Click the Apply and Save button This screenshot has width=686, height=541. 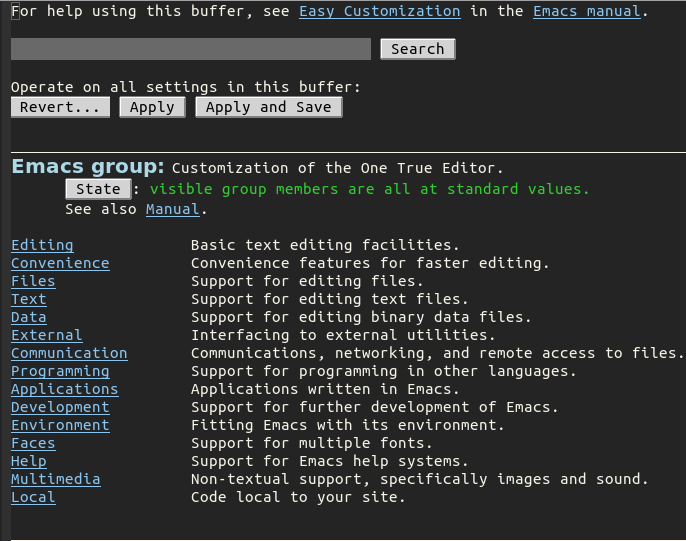click(269, 107)
